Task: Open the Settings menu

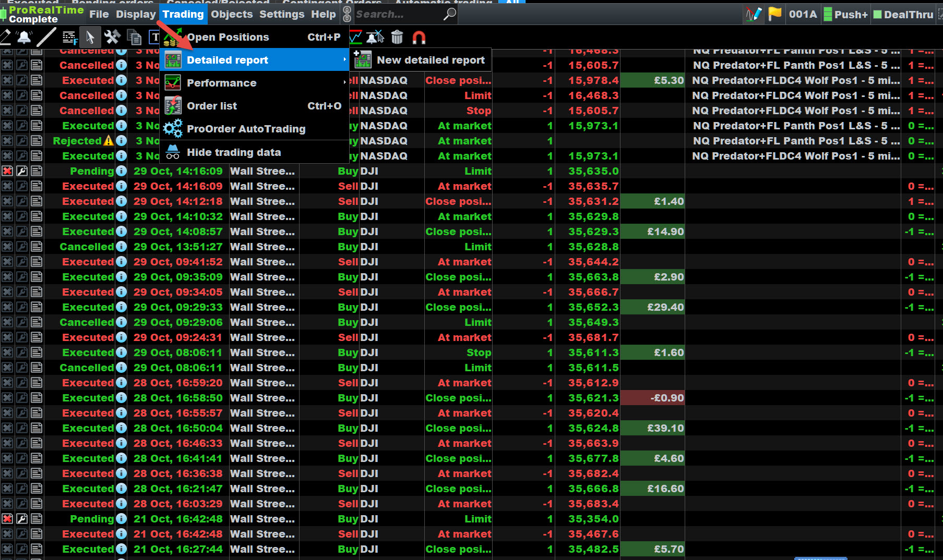Action: point(282,14)
